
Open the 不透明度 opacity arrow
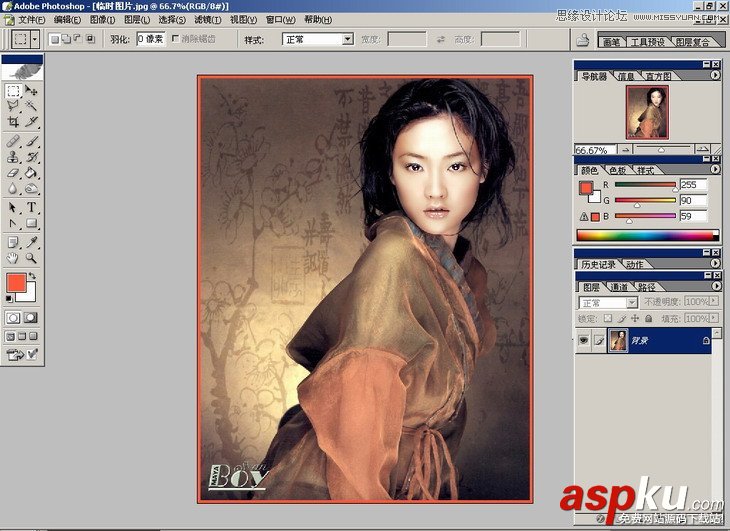714,302
